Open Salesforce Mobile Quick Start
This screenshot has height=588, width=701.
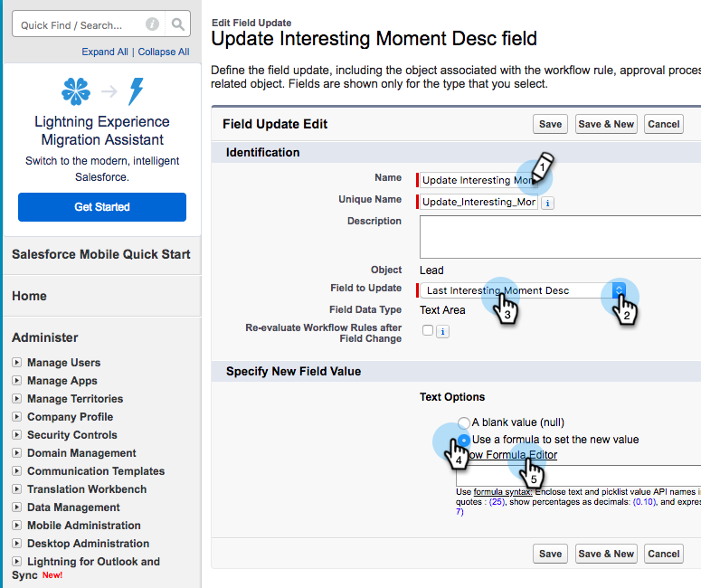[x=101, y=254]
